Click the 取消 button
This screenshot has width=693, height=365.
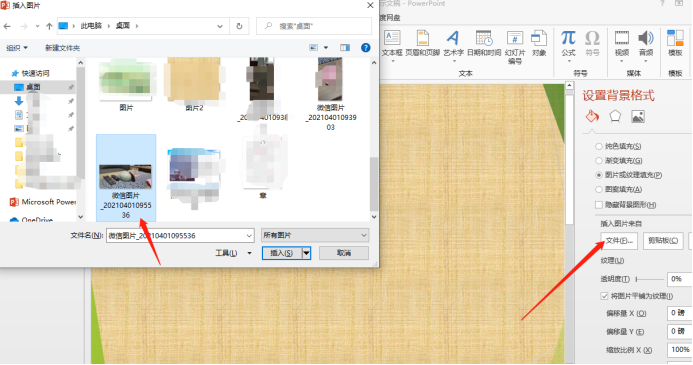tap(343, 253)
